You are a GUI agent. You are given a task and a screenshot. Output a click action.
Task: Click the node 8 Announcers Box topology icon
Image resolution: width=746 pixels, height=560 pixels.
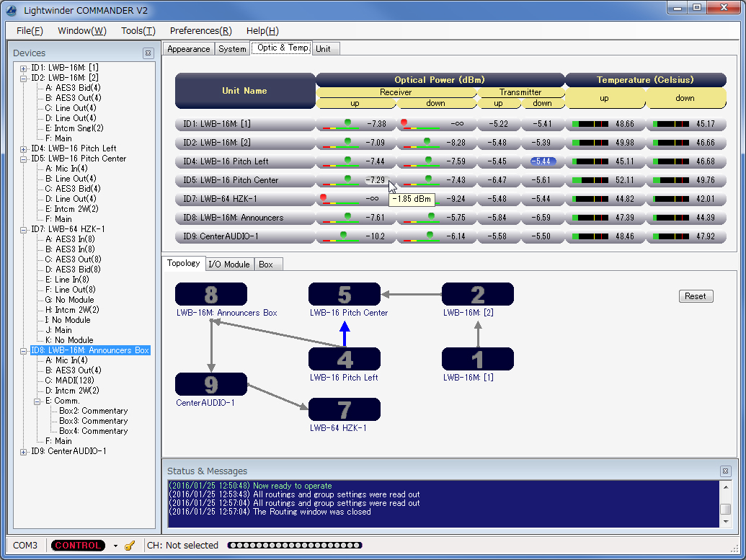coord(210,295)
